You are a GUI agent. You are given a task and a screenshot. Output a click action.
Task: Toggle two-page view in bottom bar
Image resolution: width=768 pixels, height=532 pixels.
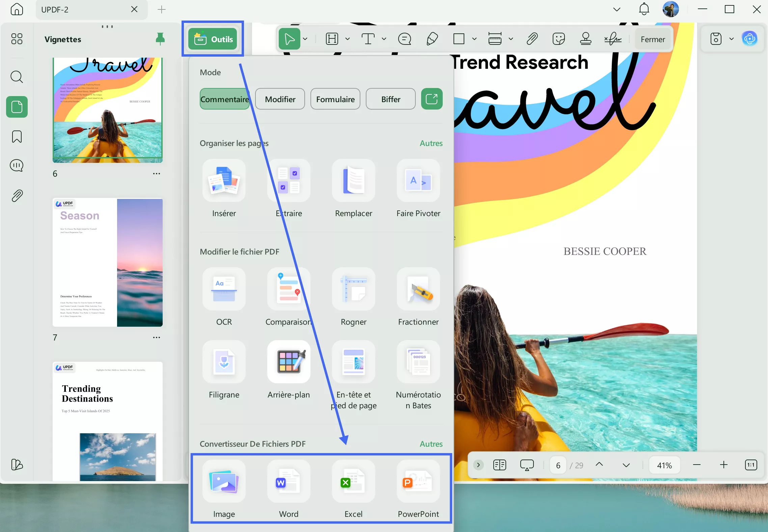coord(500,465)
